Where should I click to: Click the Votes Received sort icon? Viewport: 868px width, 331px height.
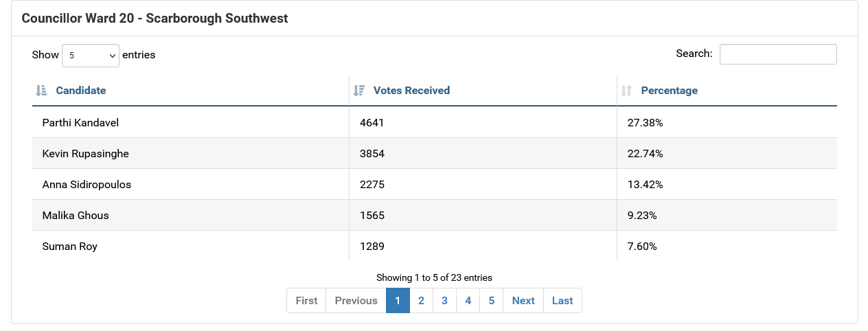tap(358, 91)
